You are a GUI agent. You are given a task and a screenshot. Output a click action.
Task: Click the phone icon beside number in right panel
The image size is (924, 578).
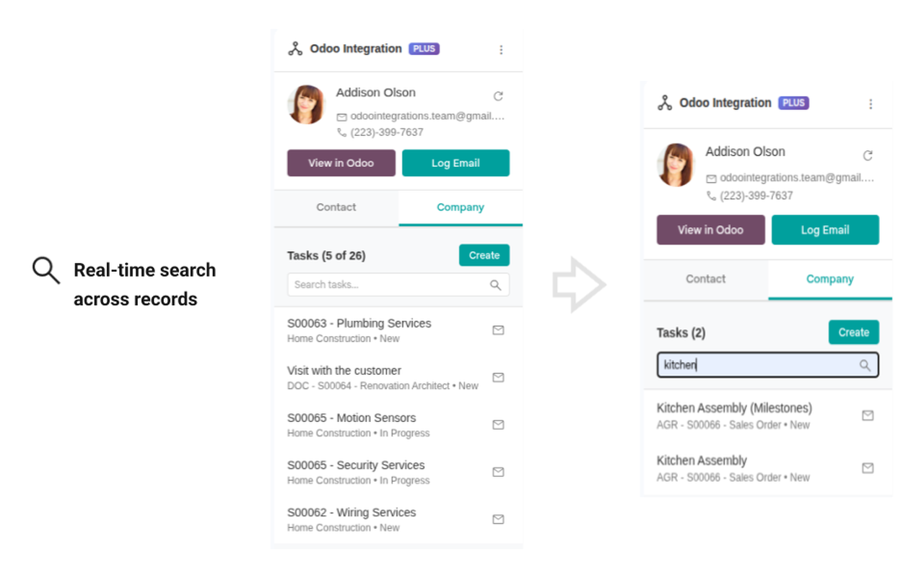pos(712,196)
